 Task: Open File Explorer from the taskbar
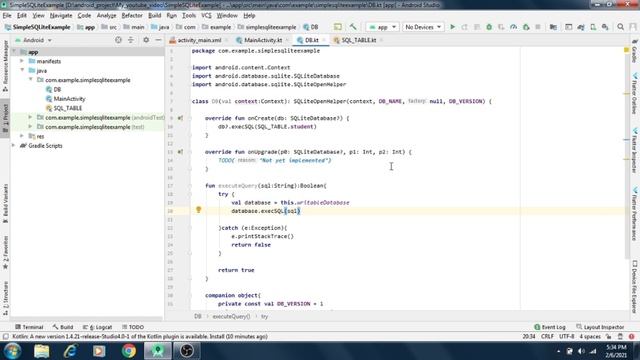[x=41, y=351]
